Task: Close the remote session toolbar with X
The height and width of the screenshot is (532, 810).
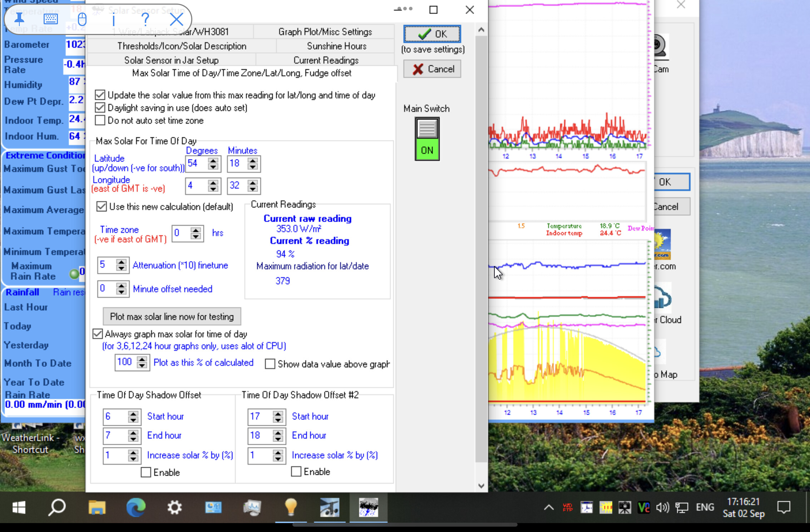Action: [x=177, y=19]
